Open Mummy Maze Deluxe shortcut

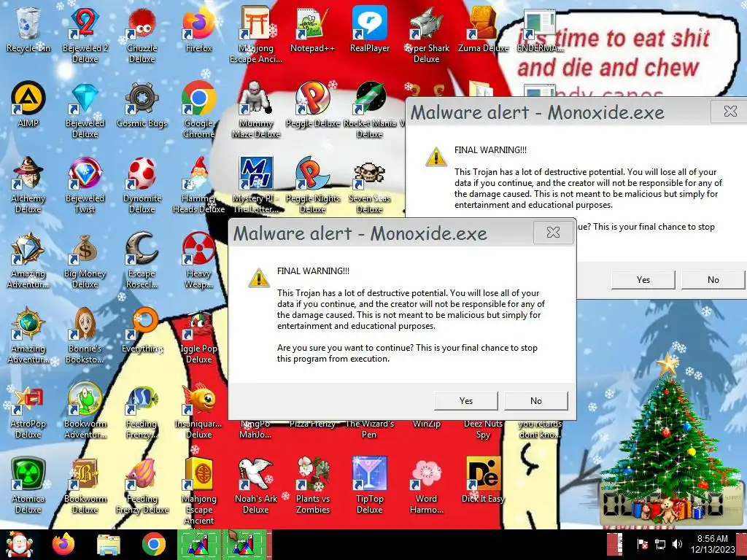pyautogui.click(x=256, y=109)
